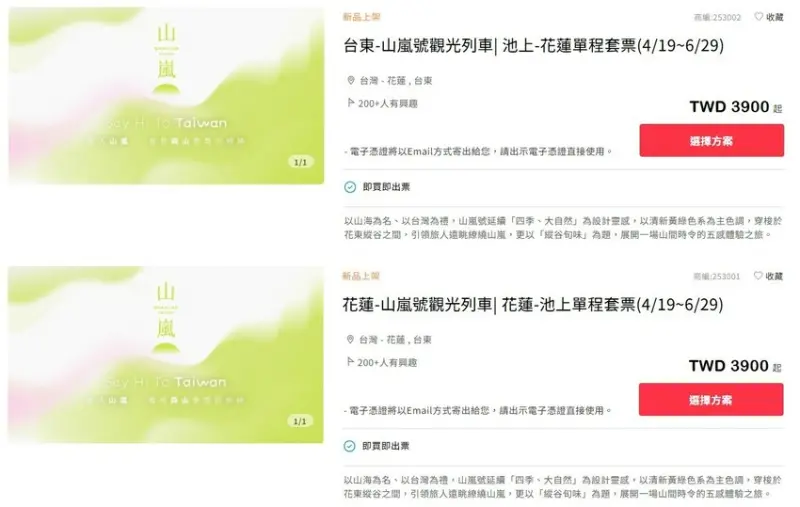Click the heart icon on the 台東 listing

pyautogui.click(x=759, y=17)
